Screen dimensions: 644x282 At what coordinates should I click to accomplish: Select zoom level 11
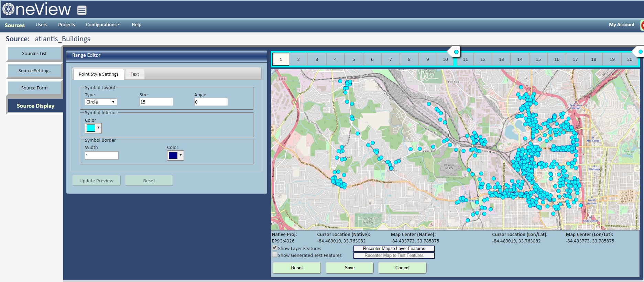[x=465, y=59]
